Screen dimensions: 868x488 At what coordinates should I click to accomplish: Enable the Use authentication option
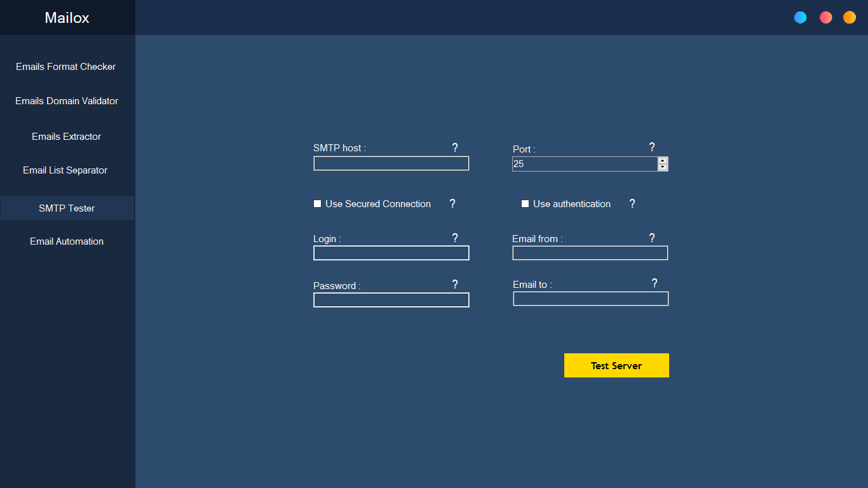tap(525, 203)
